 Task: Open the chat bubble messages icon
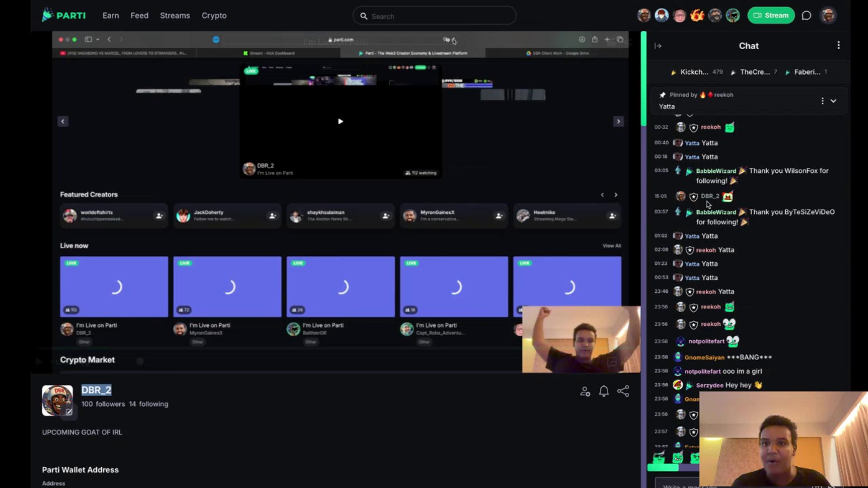pos(807,15)
